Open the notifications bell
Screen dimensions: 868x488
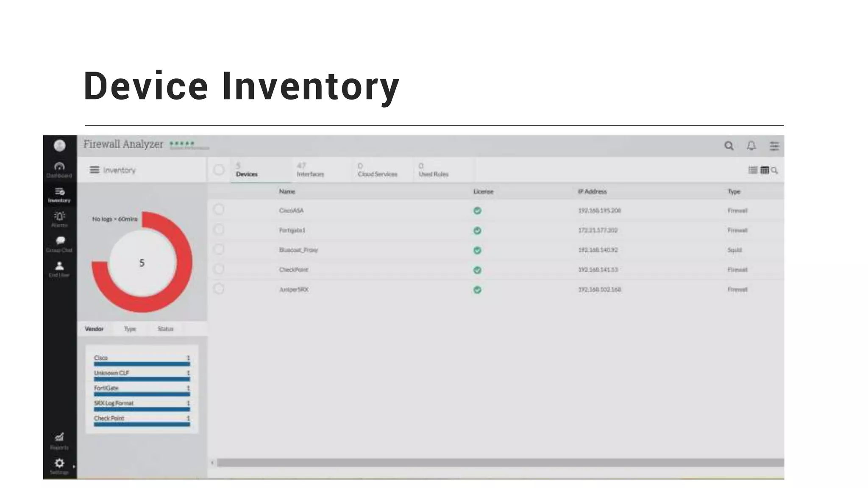pos(751,146)
